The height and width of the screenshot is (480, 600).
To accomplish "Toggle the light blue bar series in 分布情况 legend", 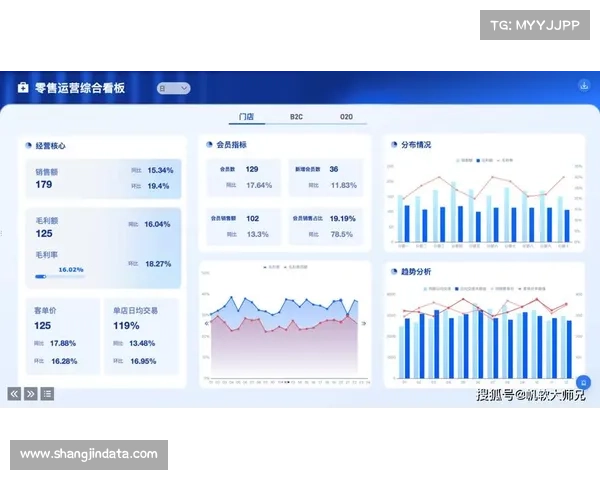I will 464,160.
